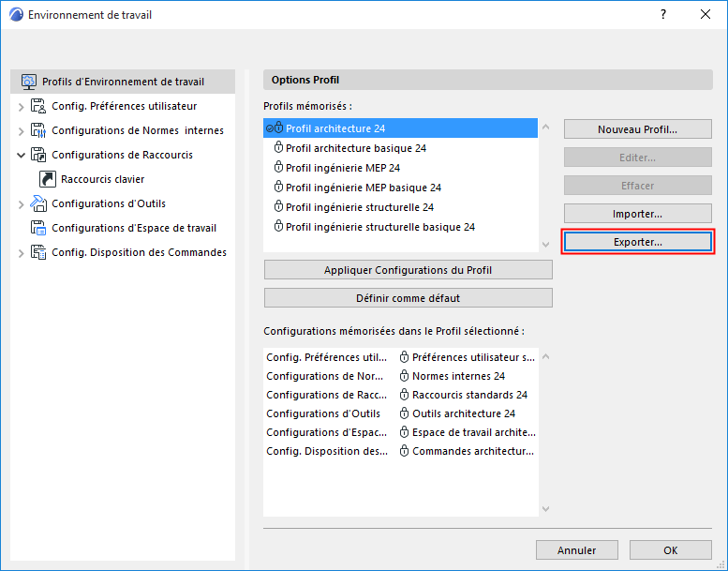Click the Exporter... button
This screenshot has width=728, height=571.
tap(637, 242)
